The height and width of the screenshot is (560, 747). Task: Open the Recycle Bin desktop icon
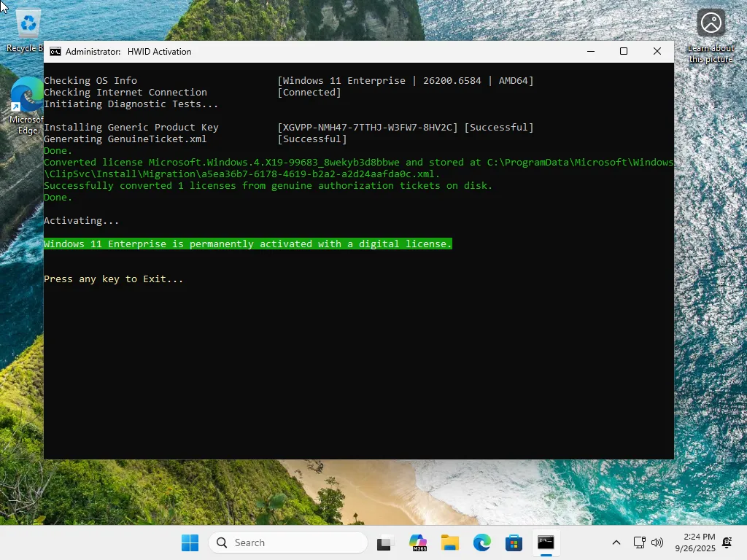click(x=26, y=31)
